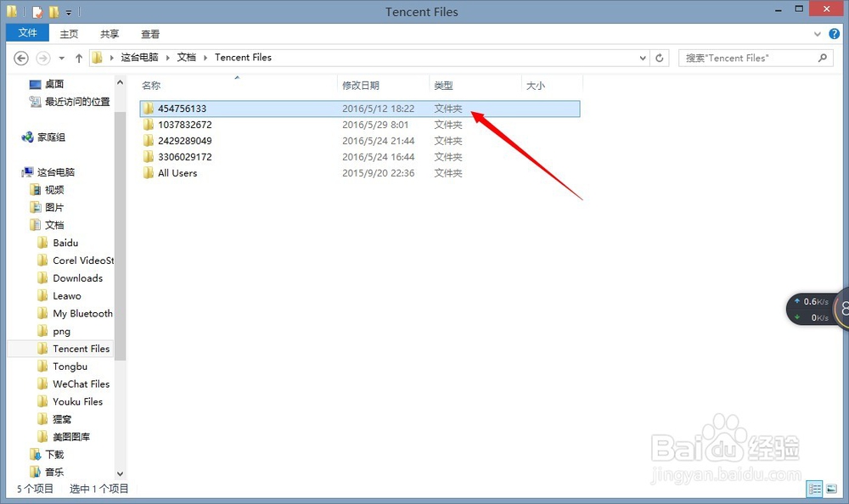Click the sidebar scrollbar down arrow

121,473
